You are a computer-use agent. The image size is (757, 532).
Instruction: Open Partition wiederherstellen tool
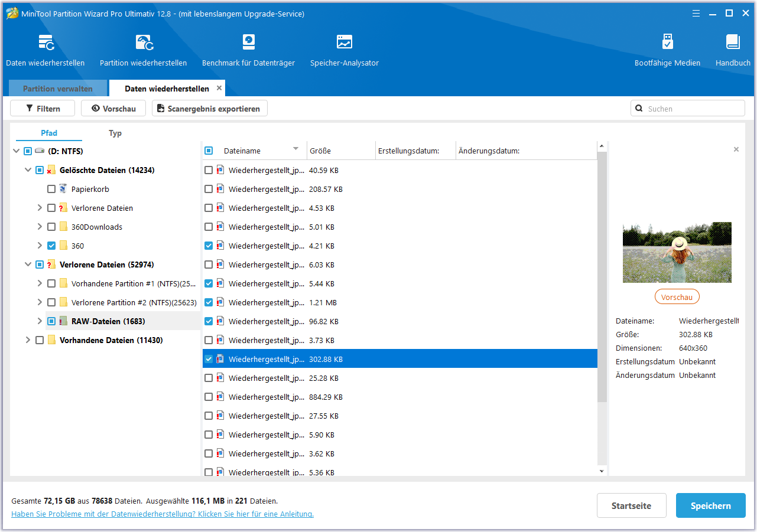[x=144, y=50]
